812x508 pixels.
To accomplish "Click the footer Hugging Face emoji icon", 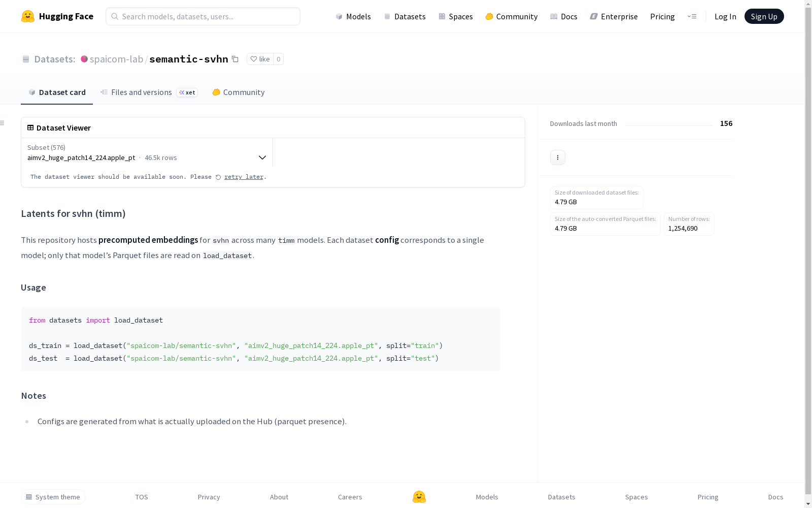I will [419, 497].
